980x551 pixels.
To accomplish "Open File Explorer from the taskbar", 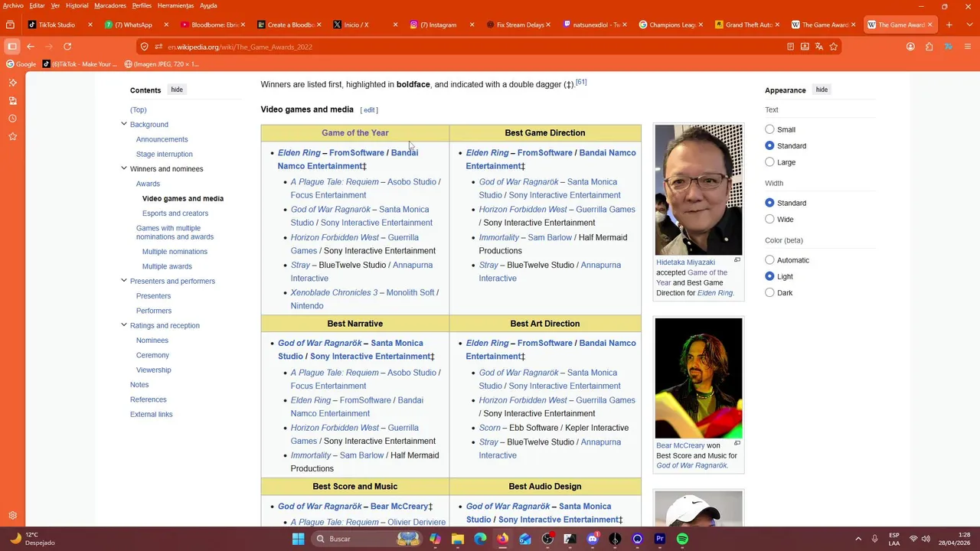I will (458, 539).
